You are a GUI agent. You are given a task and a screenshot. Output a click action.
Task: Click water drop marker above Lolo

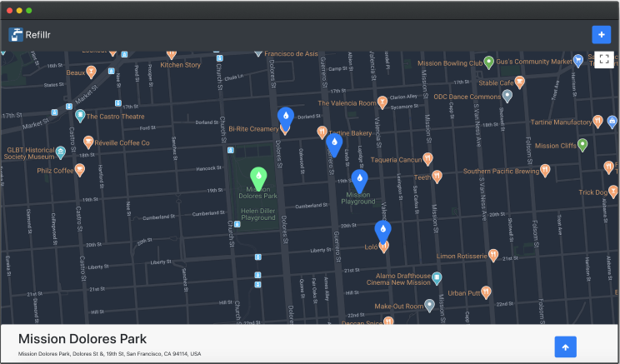[x=382, y=230]
